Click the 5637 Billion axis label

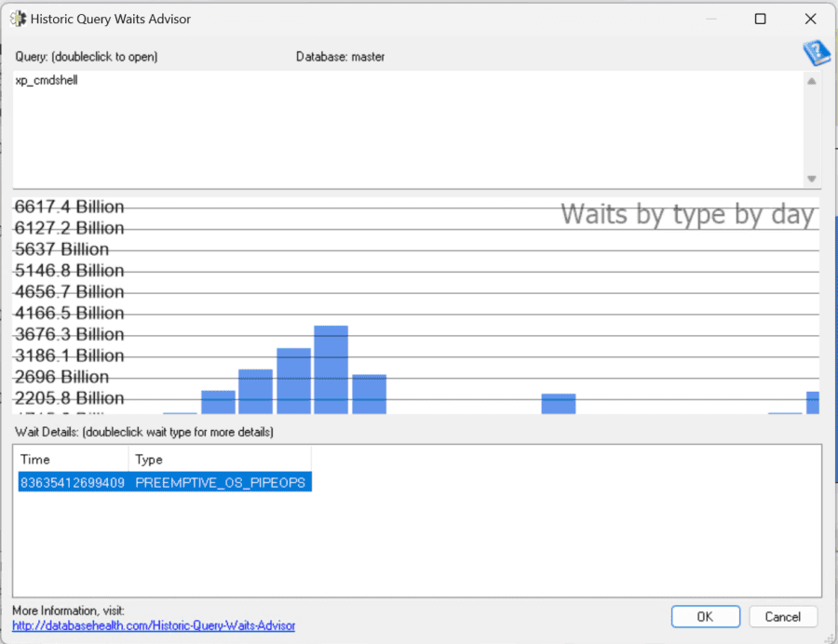(x=61, y=249)
